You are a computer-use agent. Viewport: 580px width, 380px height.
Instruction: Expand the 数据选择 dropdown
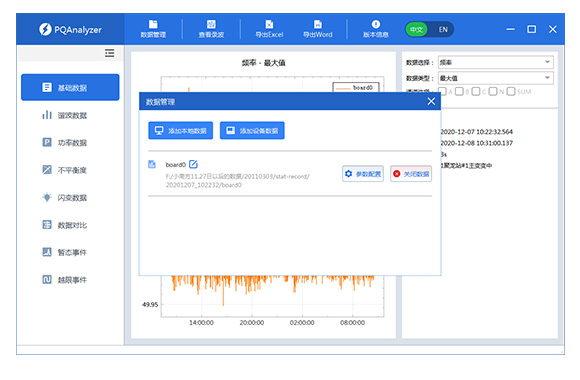pyautogui.click(x=496, y=62)
